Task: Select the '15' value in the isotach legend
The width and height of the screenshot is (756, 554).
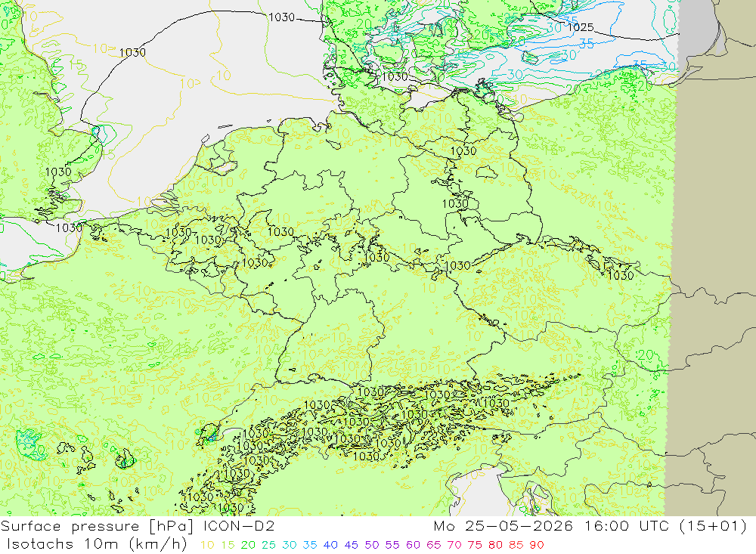Action: tap(228, 545)
